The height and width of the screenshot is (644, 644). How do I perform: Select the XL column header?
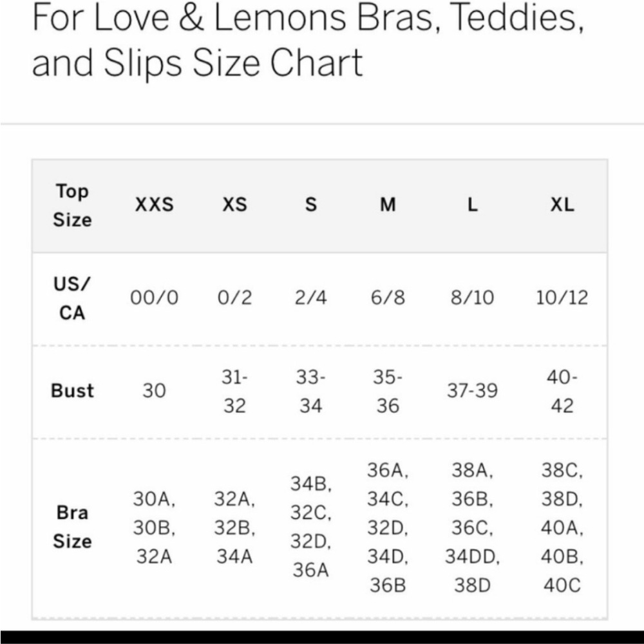tap(562, 205)
